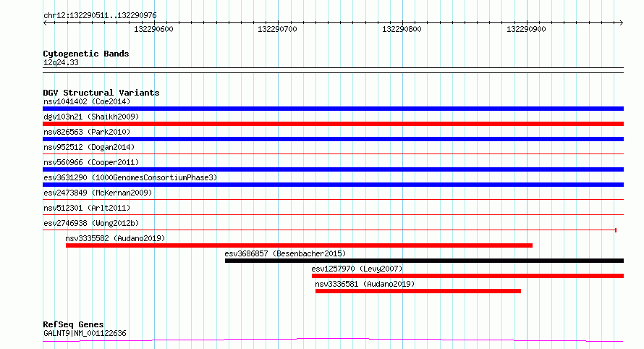Click the right arrow of the ruler

pyautogui.click(x=621, y=22)
